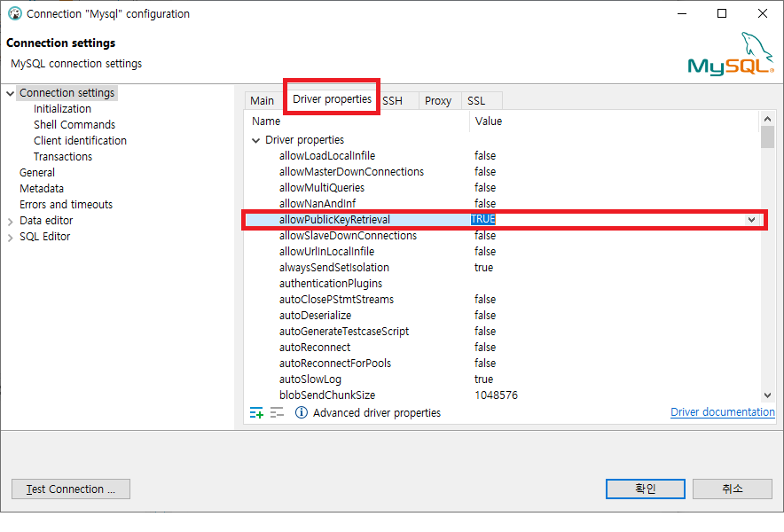Open the Proxy tab

pyautogui.click(x=438, y=101)
